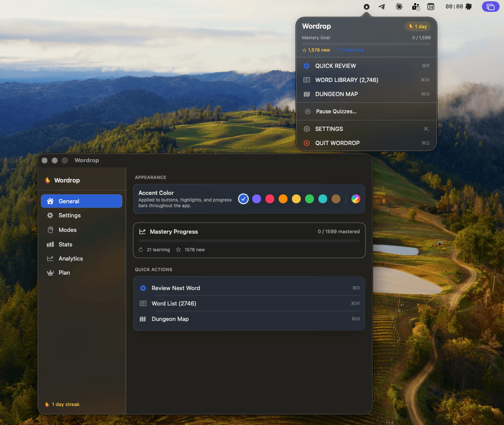The width and height of the screenshot is (504, 425).
Task: Choose Pause Quizzes... menu entry
Action: pyautogui.click(x=366, y=112)
